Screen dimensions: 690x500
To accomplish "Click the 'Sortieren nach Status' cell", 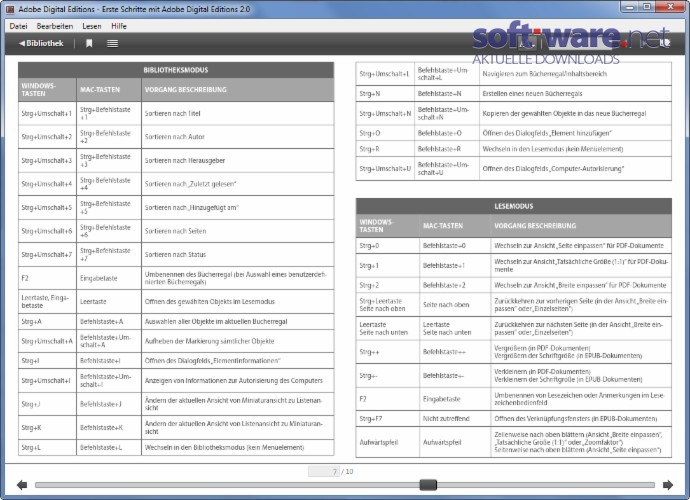I will click(x=238, y=254).
